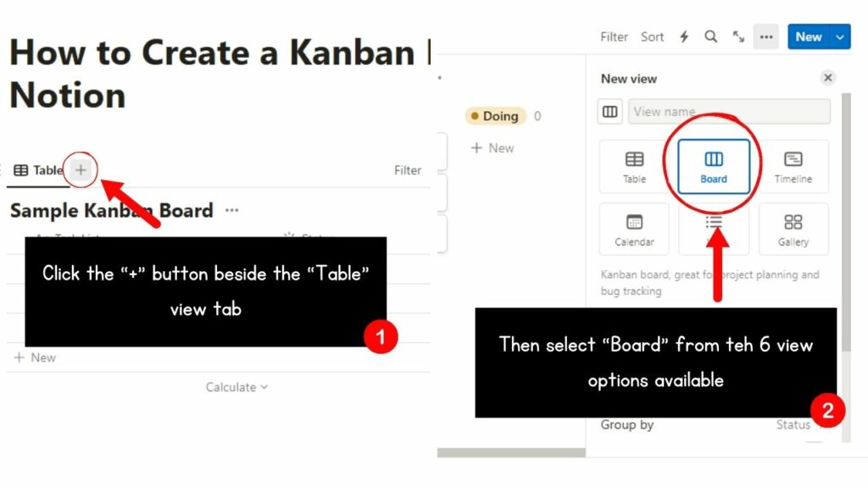The image size is (868, 488).
Task: Choose the Calendar view icon
Action: [633, 229]
